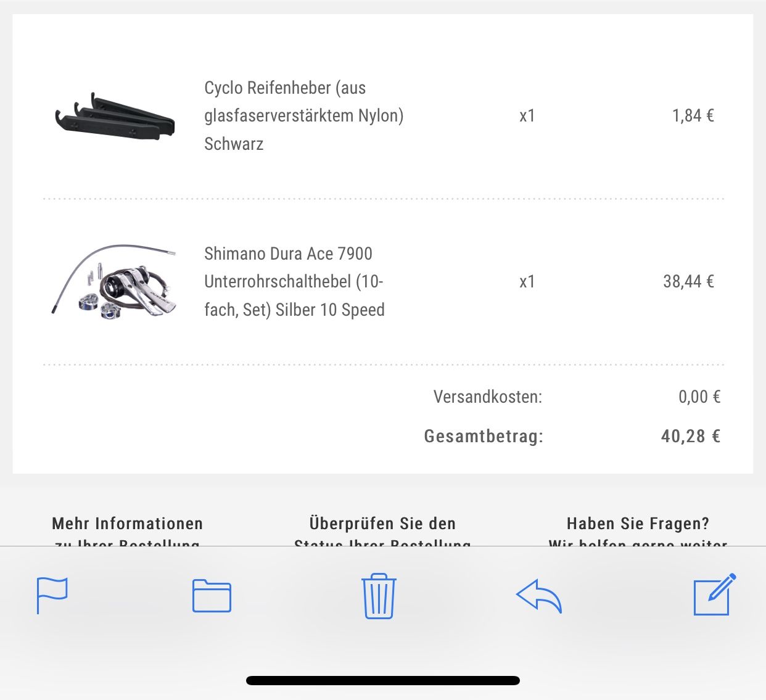
Task: Tap the x1 quantity for Cyclo Reifenheber
Action: coord(527,115)
